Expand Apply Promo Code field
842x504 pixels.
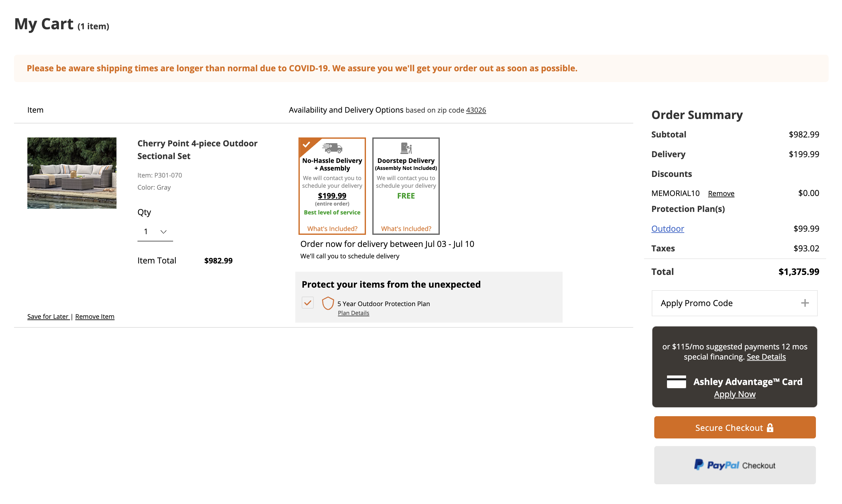(x=734, y=303)
